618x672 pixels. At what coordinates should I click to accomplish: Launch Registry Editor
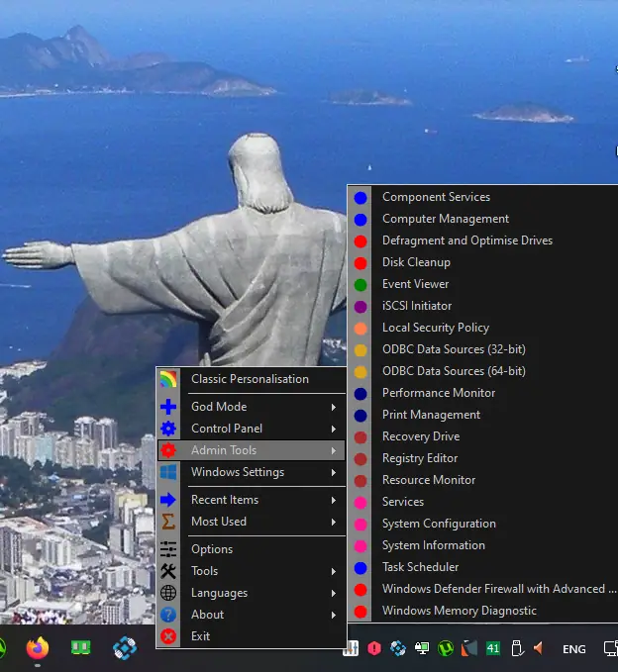(483, 458)
